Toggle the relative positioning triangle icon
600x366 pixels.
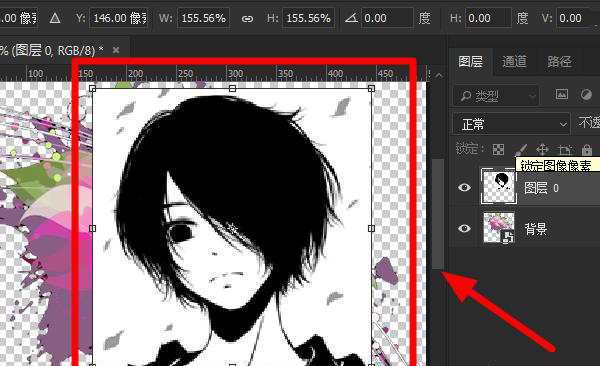point(55,18)
